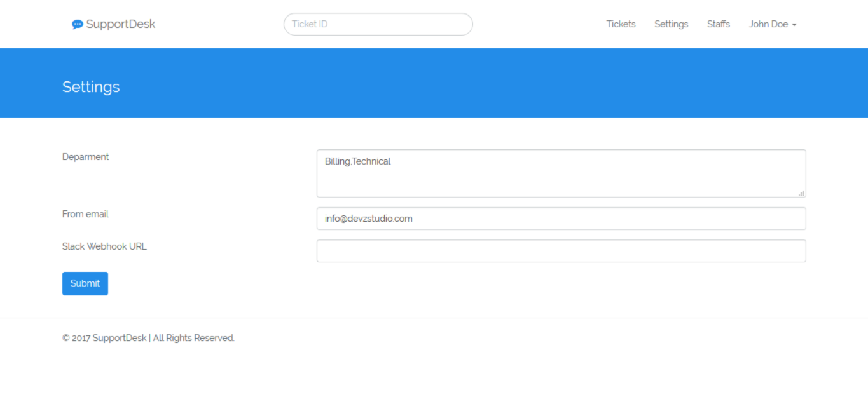868x418 pixels.
Task: Open the Tickets page from navigation
Action: click(x=621, y=24)
